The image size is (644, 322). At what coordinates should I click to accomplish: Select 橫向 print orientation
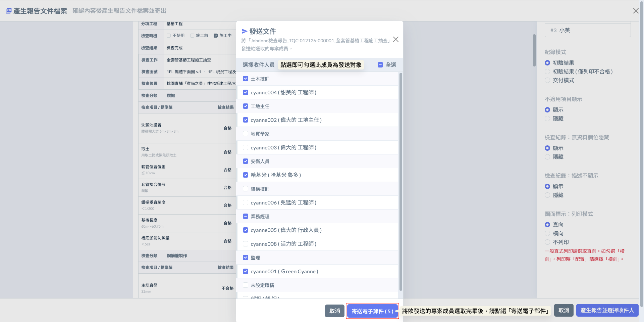click(x=547, y=233)
